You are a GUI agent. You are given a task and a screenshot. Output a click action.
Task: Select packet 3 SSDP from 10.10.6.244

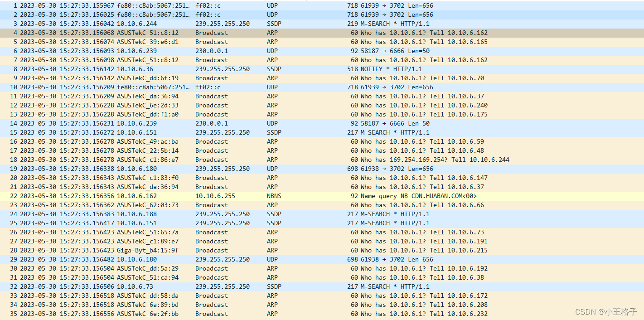(322, 24)
